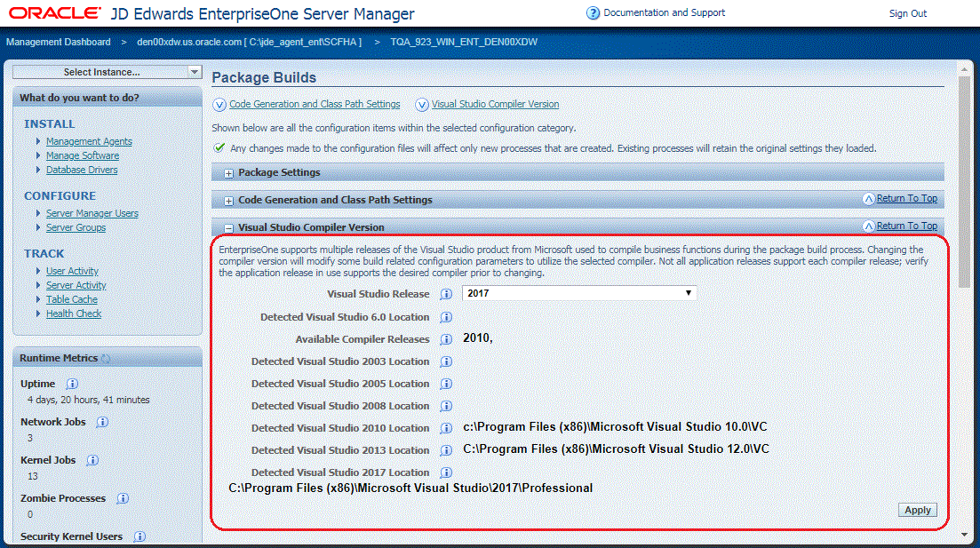Click the scrollbar down arrow
The height and width of the screenshot is (548, 980).
click(x=964, y=535)
